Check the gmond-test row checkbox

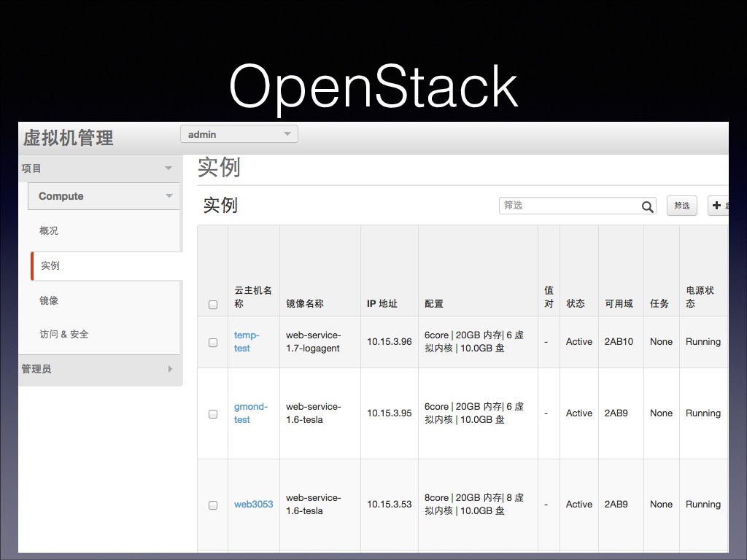pos(213,414)
